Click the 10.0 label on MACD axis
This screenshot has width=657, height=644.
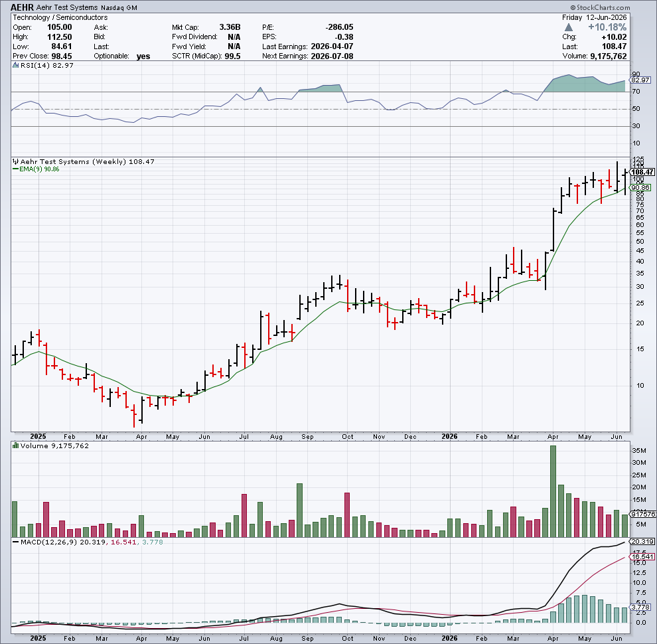638,583
